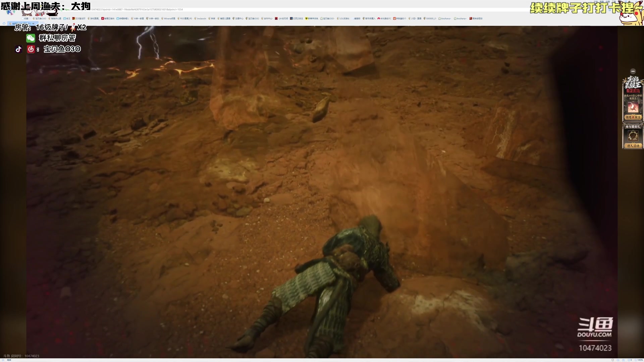Open the LOL手游女 bookmark

click(343, 18)
